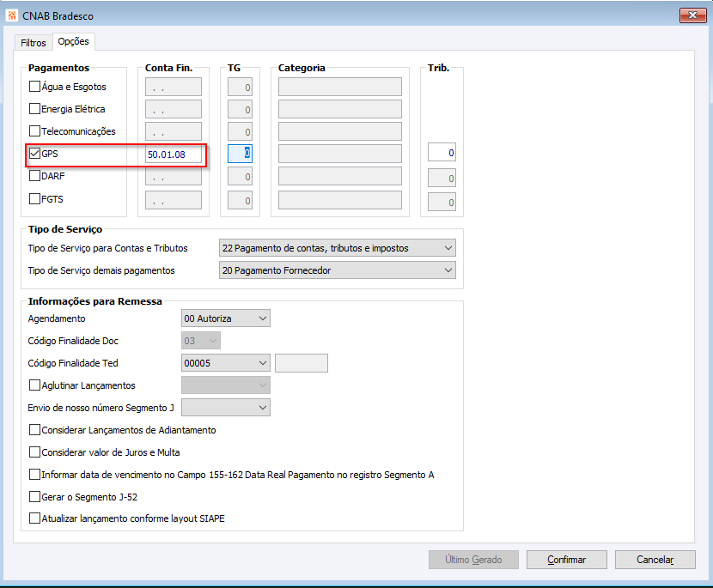Click the 'Agendamento' label
713x588 pixels.
point(57,318)
